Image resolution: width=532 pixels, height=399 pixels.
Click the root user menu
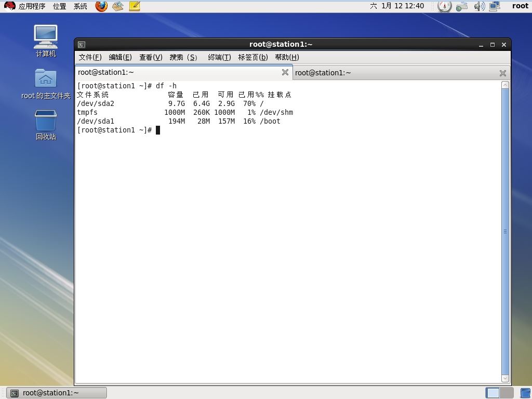[x=520, y=6]
